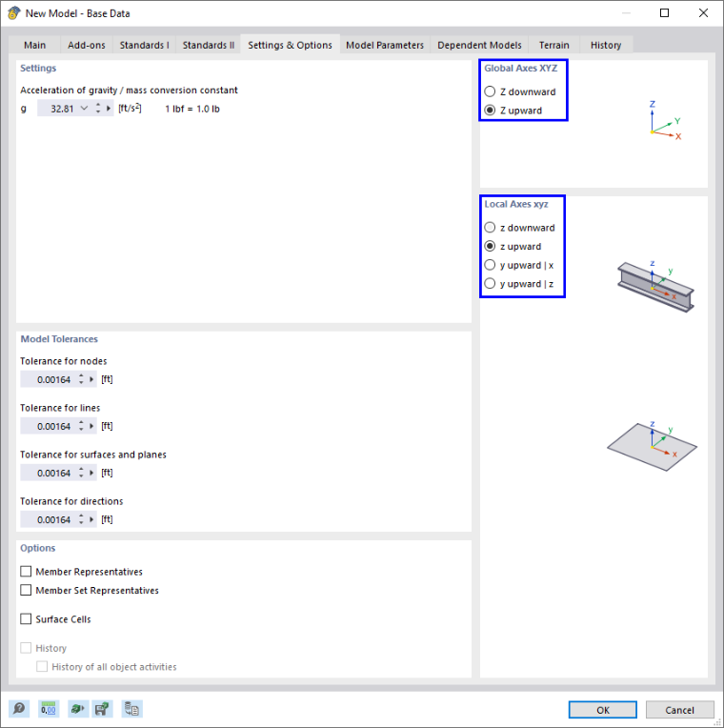Maximize the Base Data dialog window

coord(664,13)
